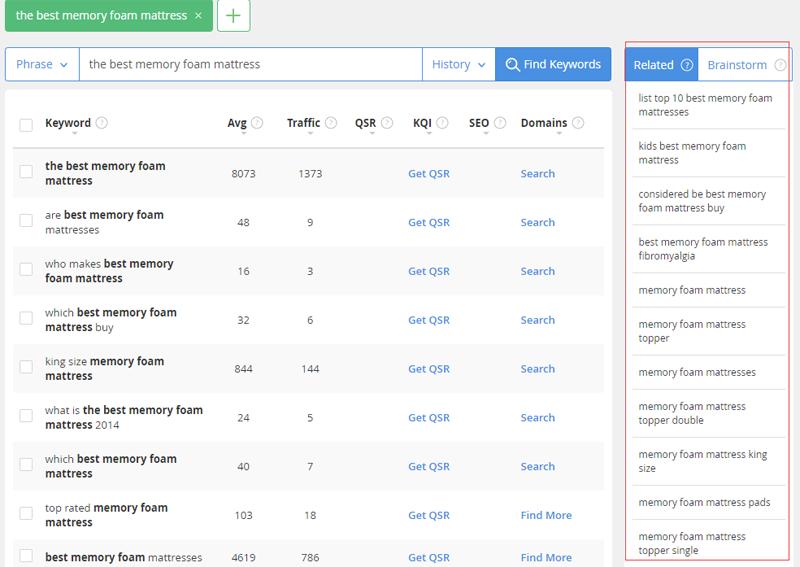Image resolution: width=800 pixels, height=567 pixels.
Task: Open help icon beside Keyword column header
Action: [x=102, y=122]
